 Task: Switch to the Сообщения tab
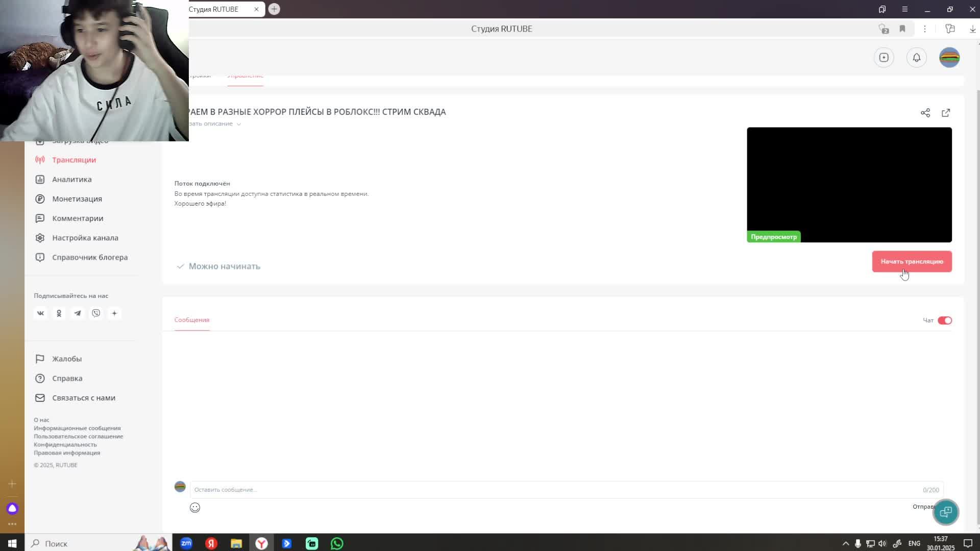coord(192,320)
